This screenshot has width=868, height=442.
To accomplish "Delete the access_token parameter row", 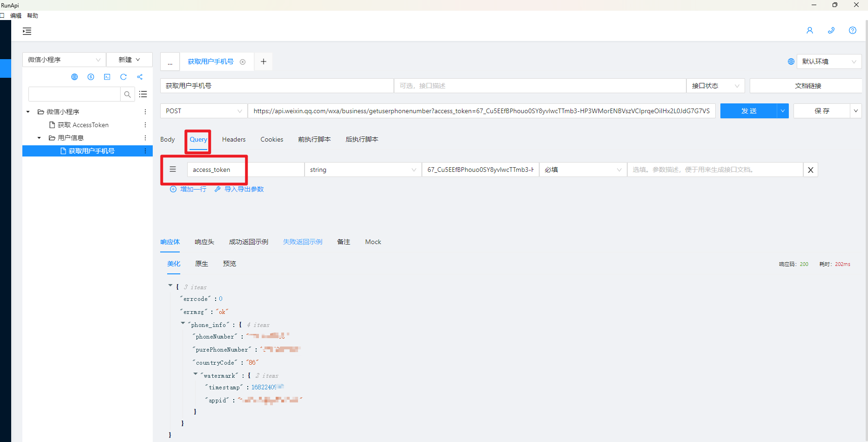I will (x=811, y=170).
